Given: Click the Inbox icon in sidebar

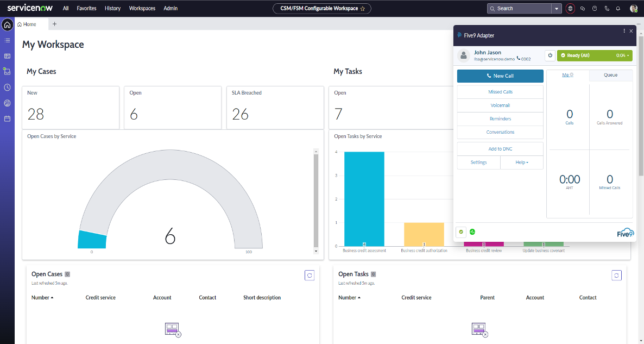Looking at the screenshot, I should coord(7,71).
